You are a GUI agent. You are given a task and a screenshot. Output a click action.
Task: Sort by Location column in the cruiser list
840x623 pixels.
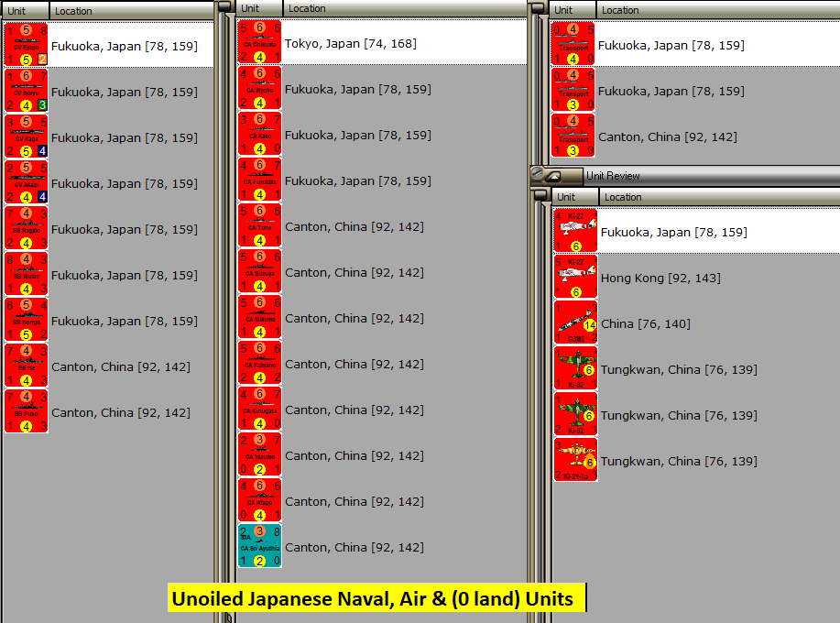(x=405, y=8)
